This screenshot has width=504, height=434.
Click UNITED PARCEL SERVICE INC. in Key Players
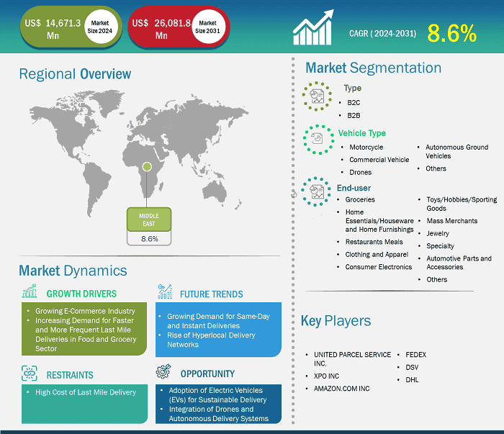[352, 359]
